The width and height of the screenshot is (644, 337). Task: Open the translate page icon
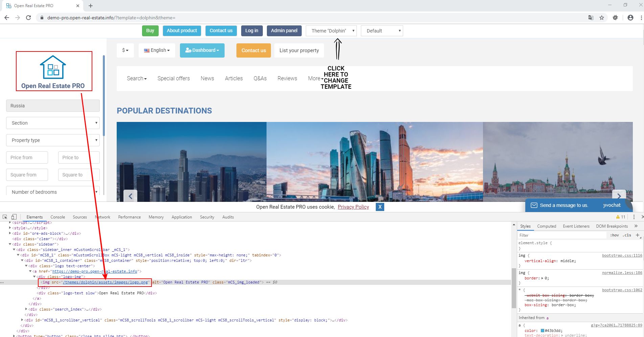point(591,18)
